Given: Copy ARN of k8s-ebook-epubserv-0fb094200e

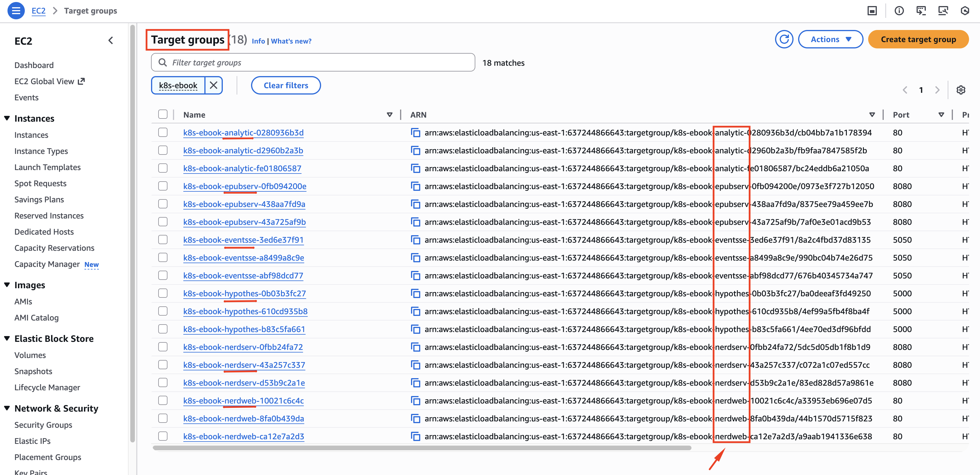Looking at the screenshot, I should (415, 186).
